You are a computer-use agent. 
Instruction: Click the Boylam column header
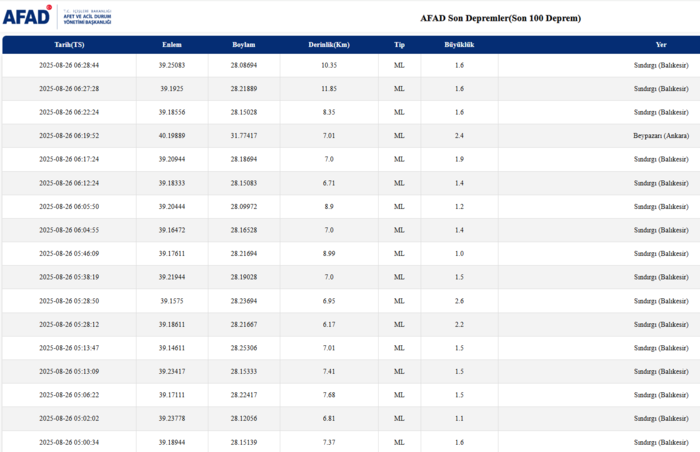point(244,45)
